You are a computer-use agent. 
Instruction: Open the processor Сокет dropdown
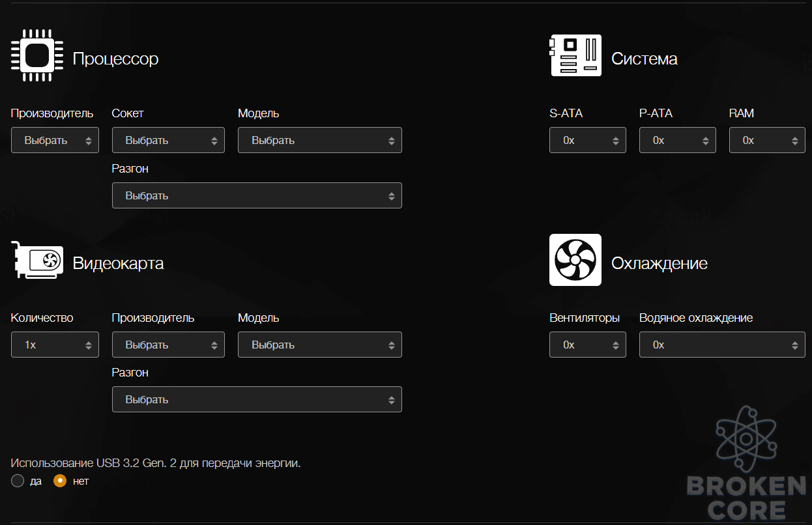tap(168, 140)
